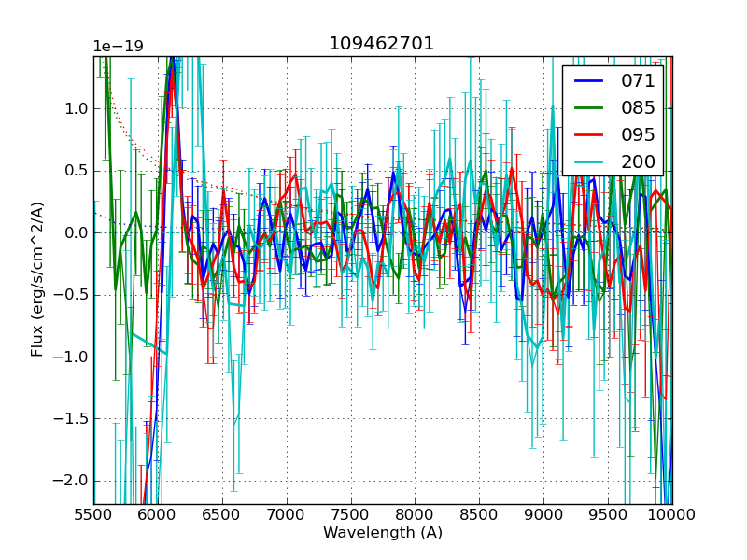Click the plot title 109462701
This screenshot has width=747, height=560.
click(x=381, y=44)
